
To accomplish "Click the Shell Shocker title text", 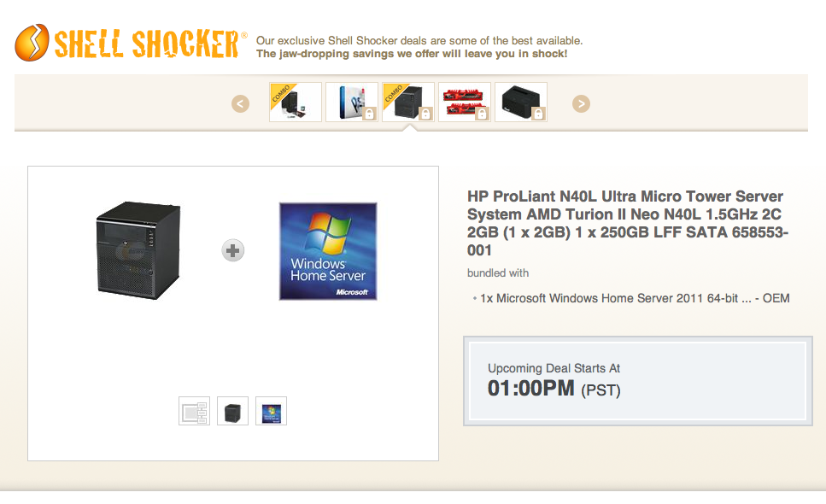I will click(x=147, y=44).
